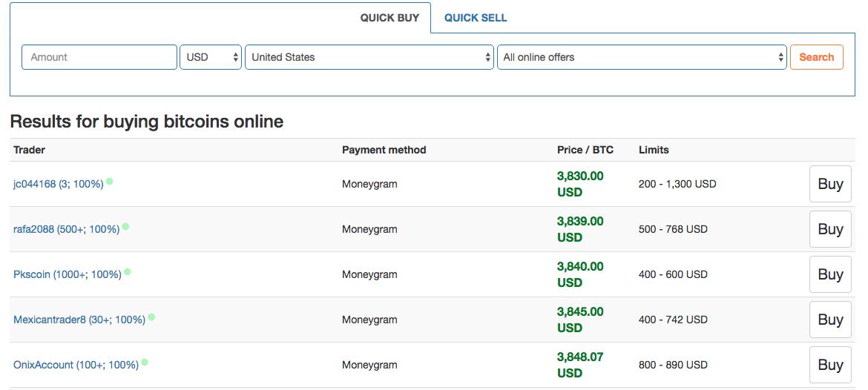The width and height of the screenshot is (868, 390).
Task: Open rafa2088 trader profile link
Action: (x=67, y=230)
